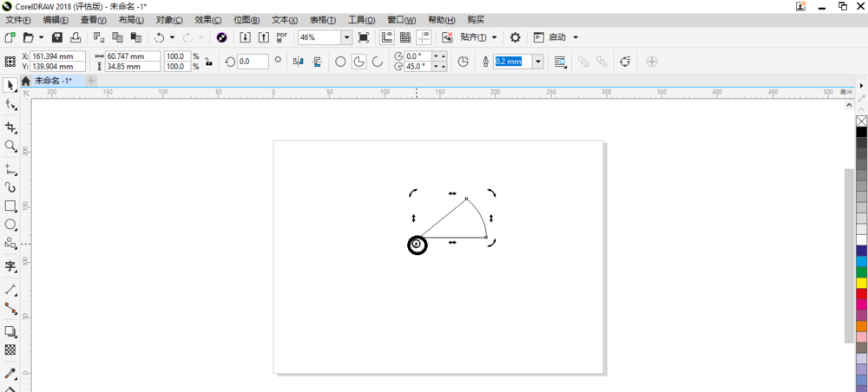Add a new document tab with plus
The image size is (868, 392).
point(91,81)
